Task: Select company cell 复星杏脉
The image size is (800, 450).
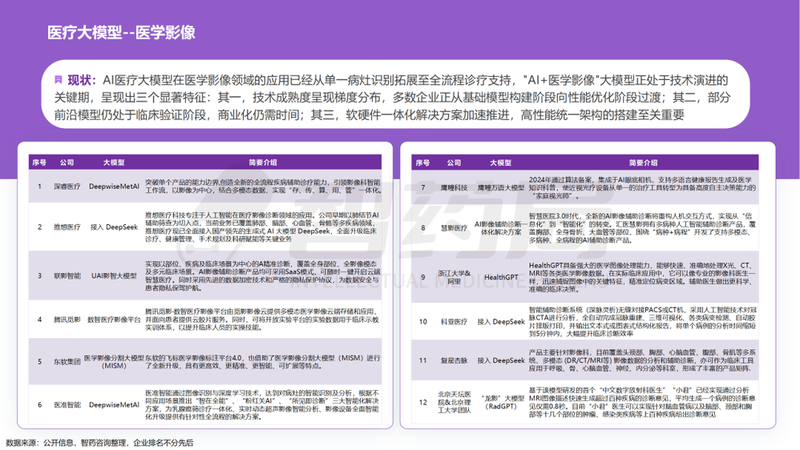Action: coord(454,361)
